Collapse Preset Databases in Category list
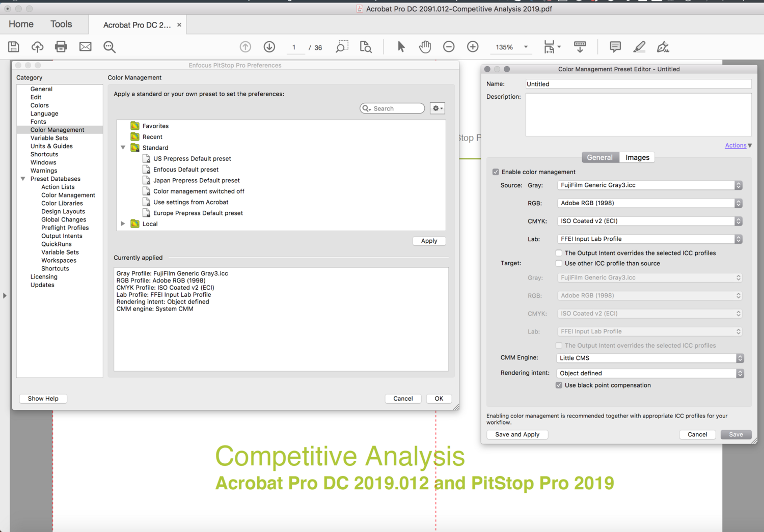Image resolution: width=764 pixels, height=532 pixels. (23, 179)
